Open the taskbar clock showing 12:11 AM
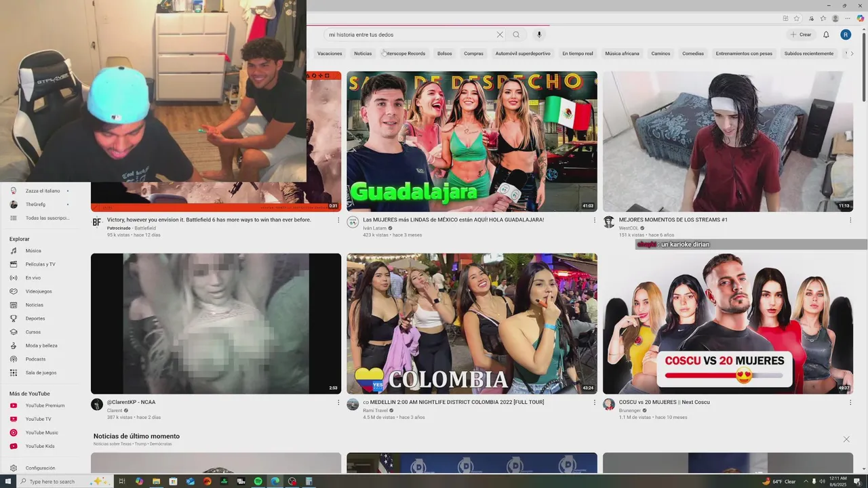868x488 pixels. pos(838,481)
